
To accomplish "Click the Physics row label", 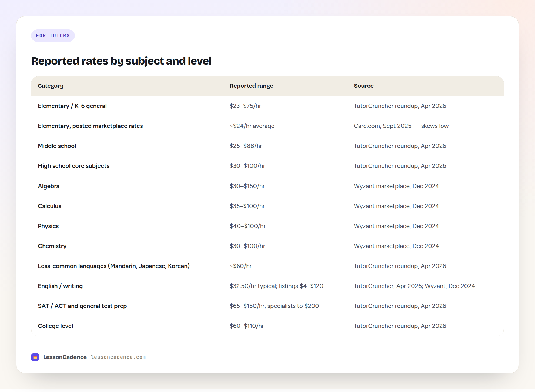I will (x=48, y=226).
